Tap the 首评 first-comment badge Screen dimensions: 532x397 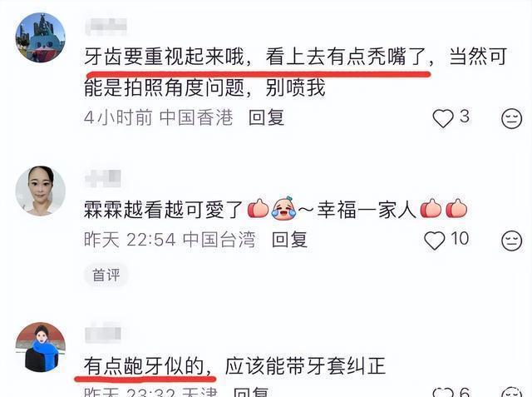[x=106, y=275]
